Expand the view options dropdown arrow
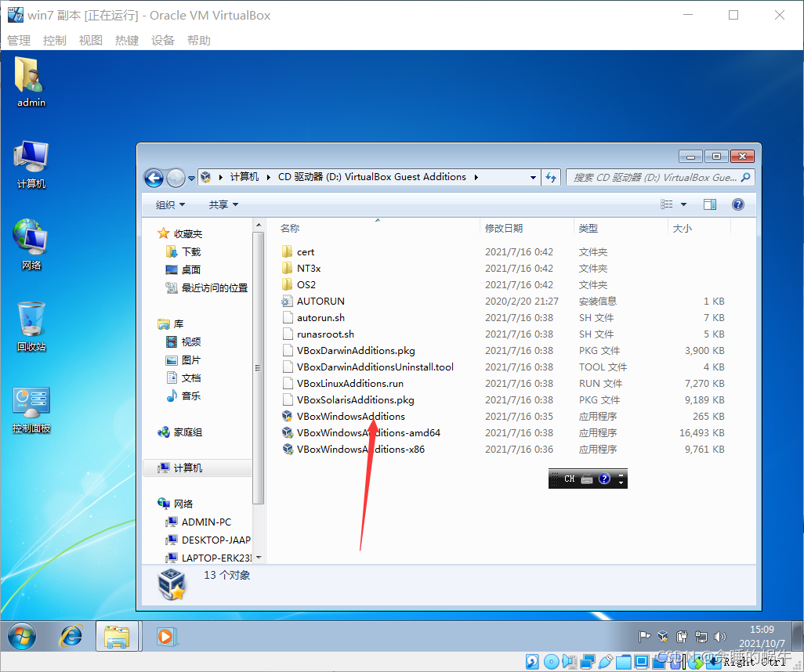The width and height of the screenshot is (804, 672). click(x=683, y=204)
